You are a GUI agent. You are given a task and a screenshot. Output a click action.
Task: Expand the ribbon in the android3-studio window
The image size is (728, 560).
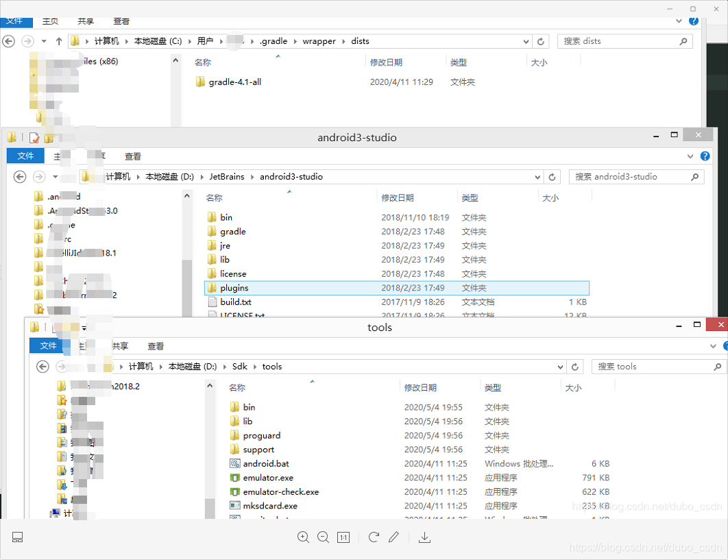click(x=690, y=156)
